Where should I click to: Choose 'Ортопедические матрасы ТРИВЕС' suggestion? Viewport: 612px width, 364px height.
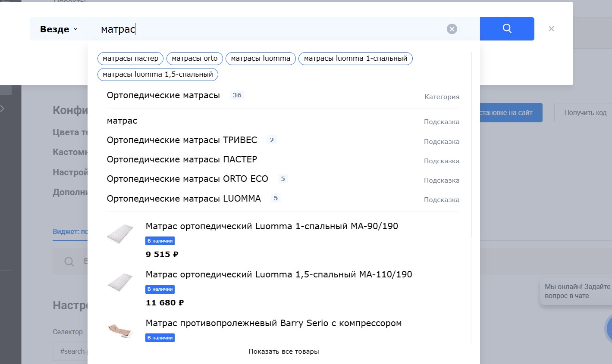click(x=182, y=140)
